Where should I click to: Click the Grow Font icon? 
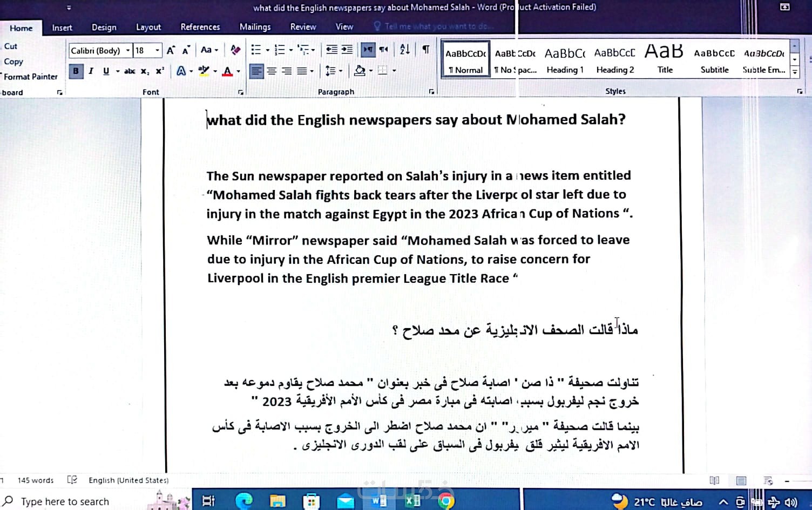(x=171, y=50)
